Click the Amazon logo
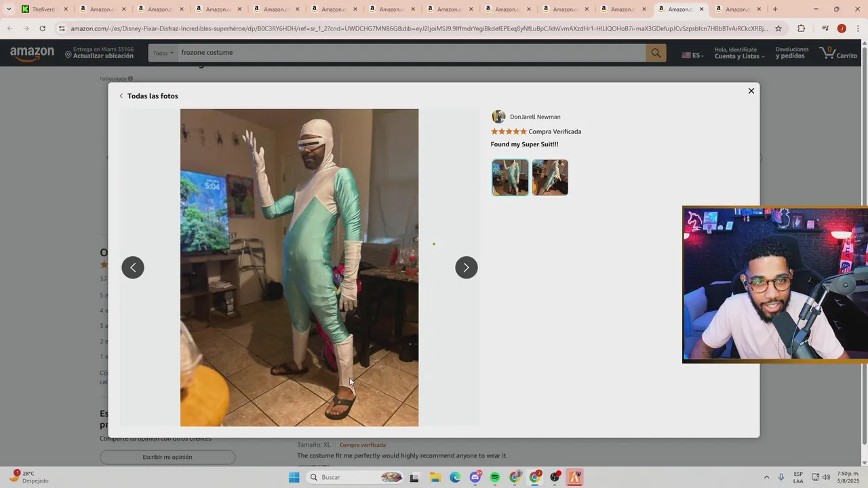 click(32, 54)
